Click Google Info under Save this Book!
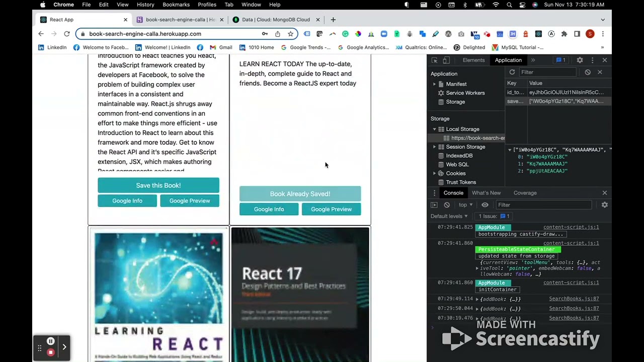Image resolution: width=644 pixels, height=362 pixels. tap(127, 201)
